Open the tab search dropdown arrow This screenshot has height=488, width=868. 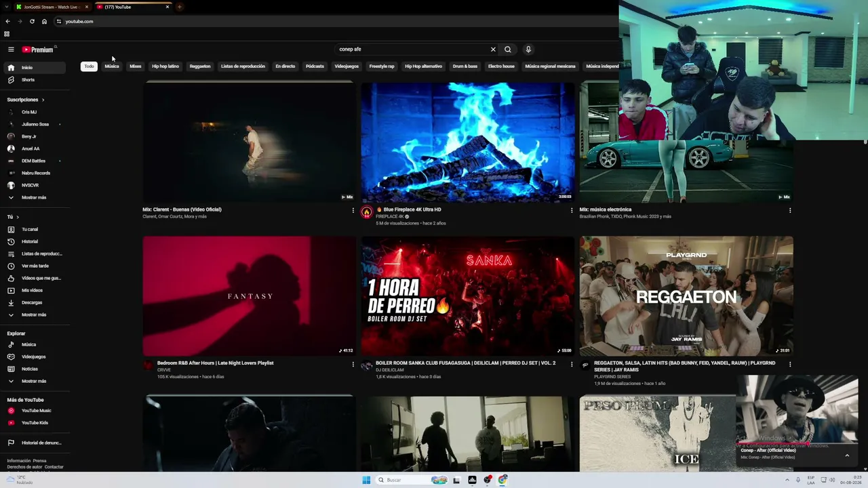tap(7, 7)
